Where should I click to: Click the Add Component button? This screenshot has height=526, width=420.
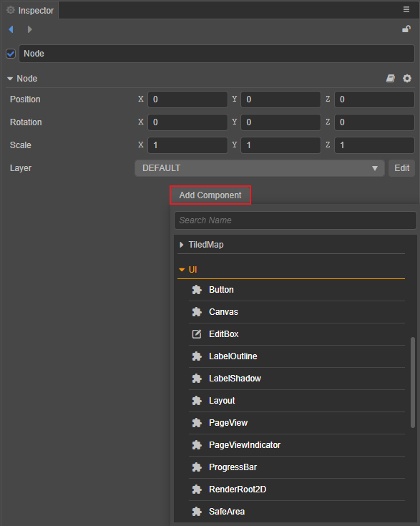[210, 195]
